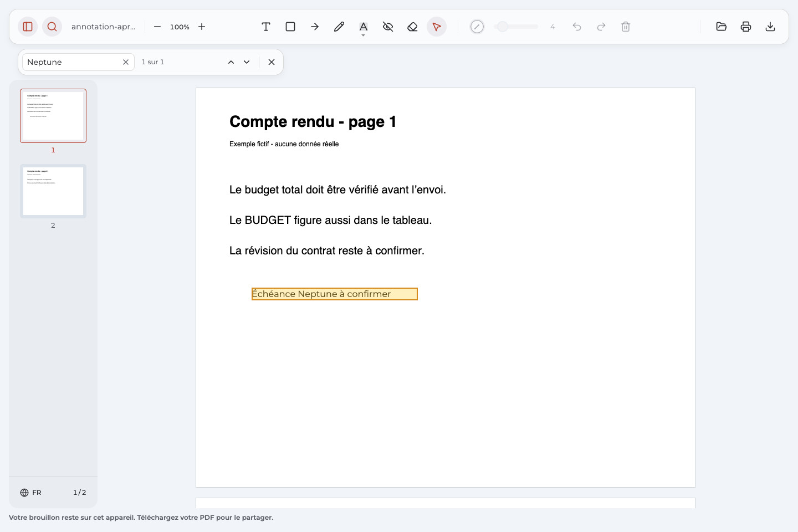798x532 pixels.
Task: Click the 1/2 page indicator
Action: click(80, 493)
